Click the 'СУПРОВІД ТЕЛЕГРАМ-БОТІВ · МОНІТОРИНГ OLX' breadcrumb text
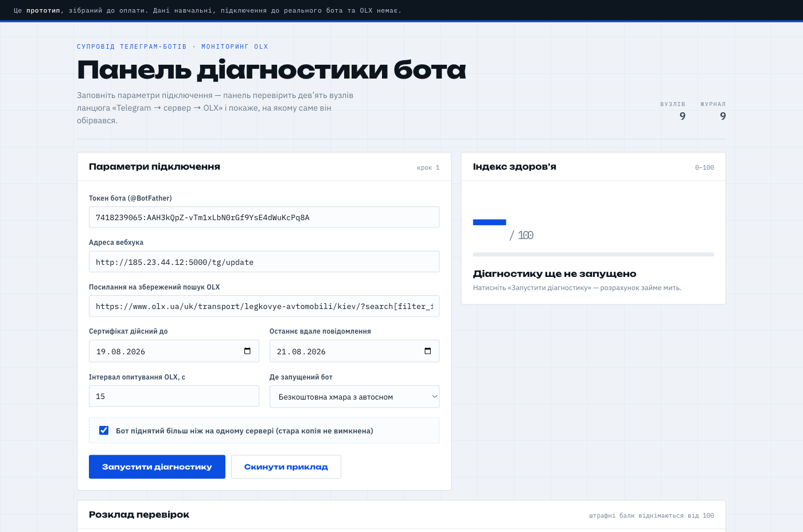The height and width of the screenshot is (532, 803). [x=173, y=47]
